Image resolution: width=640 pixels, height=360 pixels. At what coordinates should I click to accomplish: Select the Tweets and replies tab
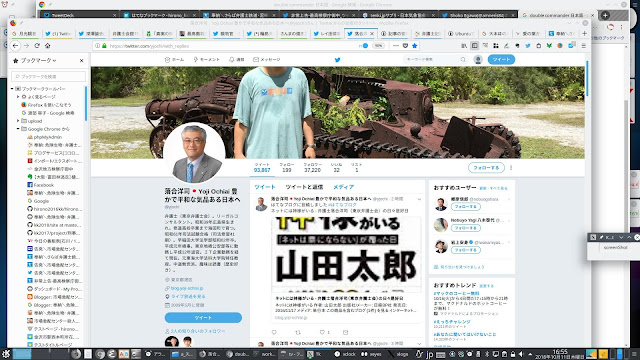click(x=304, y=187)
